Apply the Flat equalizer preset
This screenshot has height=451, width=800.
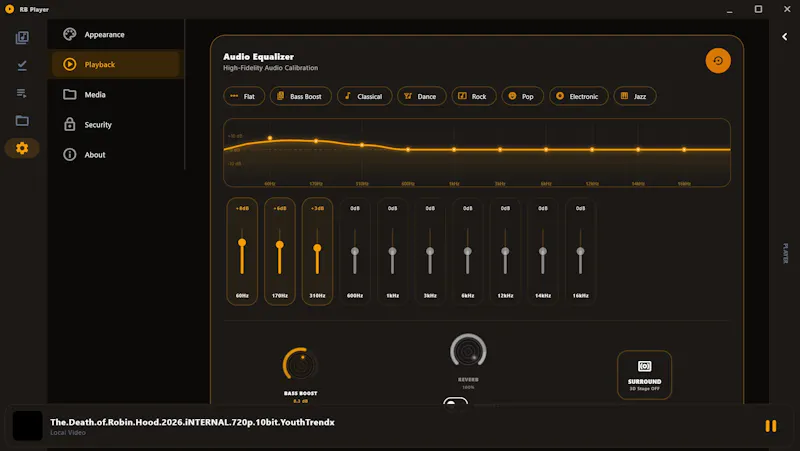pyautogui.click(x=244, y=96)
